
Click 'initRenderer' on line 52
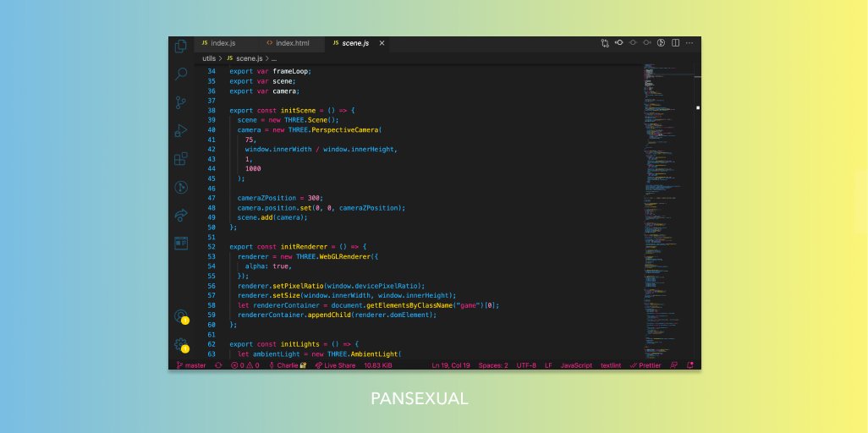304,247
